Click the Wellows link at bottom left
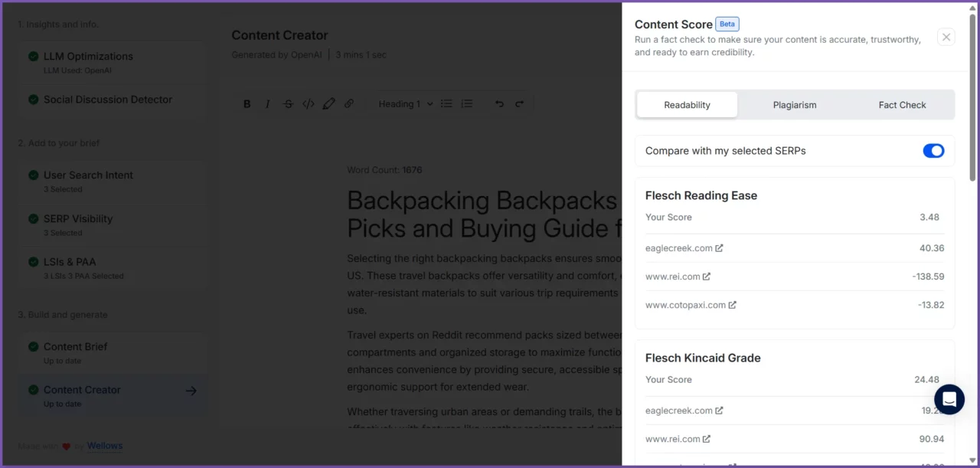980x468 pixels. coord(104,446)
